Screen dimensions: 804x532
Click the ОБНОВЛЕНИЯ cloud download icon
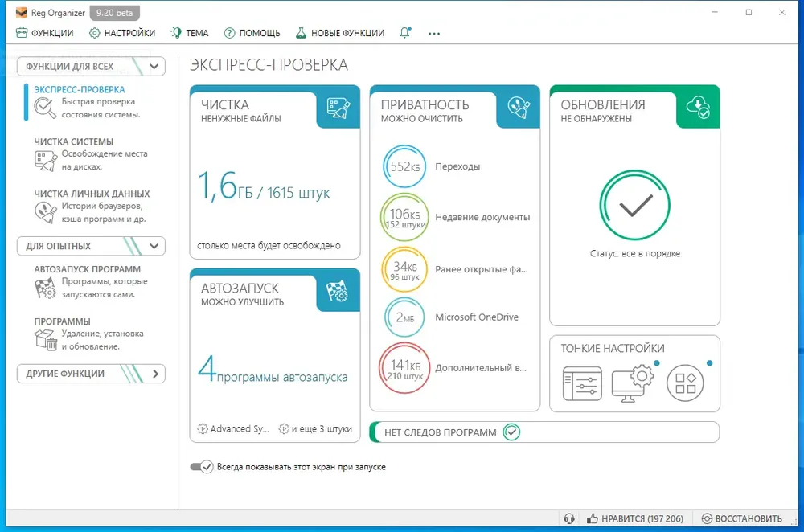pyautogui.click(x=699, y=107)
